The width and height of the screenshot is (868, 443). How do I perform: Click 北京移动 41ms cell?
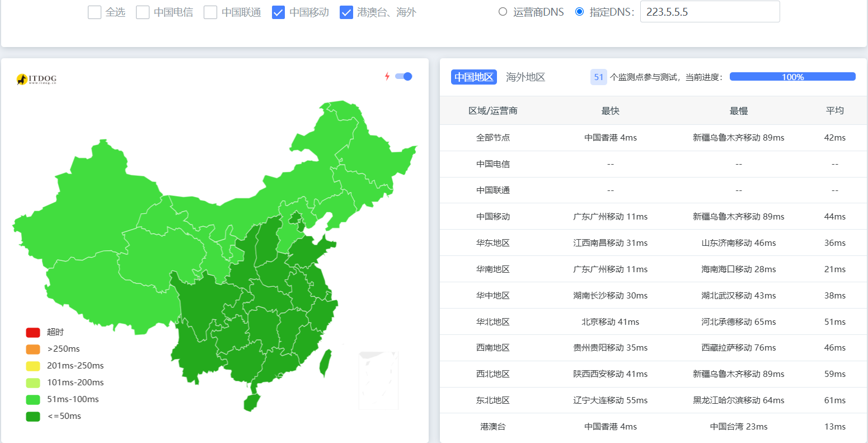point(611,322)
